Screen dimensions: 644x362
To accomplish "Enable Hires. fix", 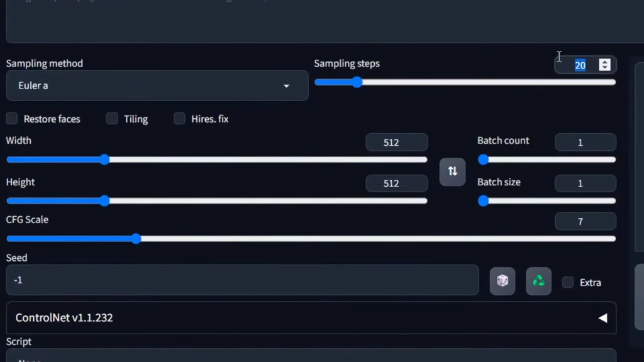I will pos(179,118).
